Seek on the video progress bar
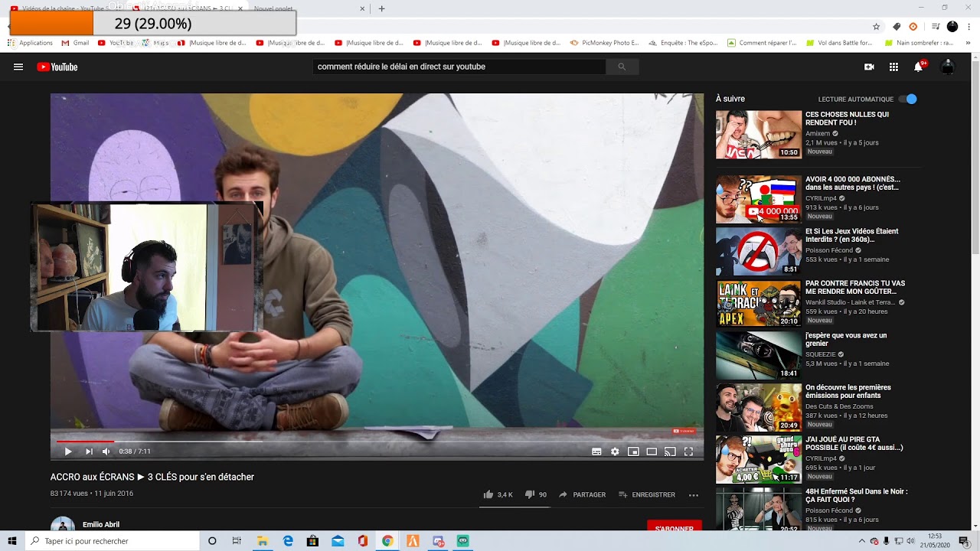Screen dimensions: 980x551 pos(377,441)
